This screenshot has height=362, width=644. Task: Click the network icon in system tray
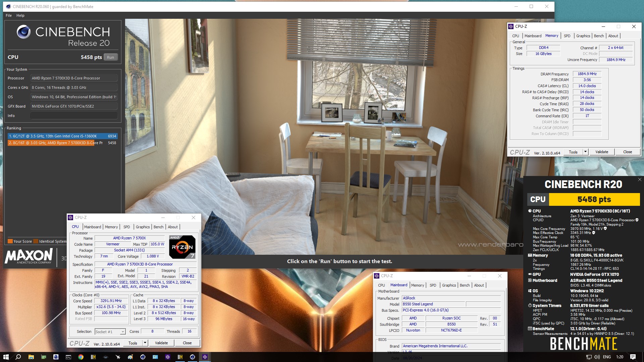(589, 357)
